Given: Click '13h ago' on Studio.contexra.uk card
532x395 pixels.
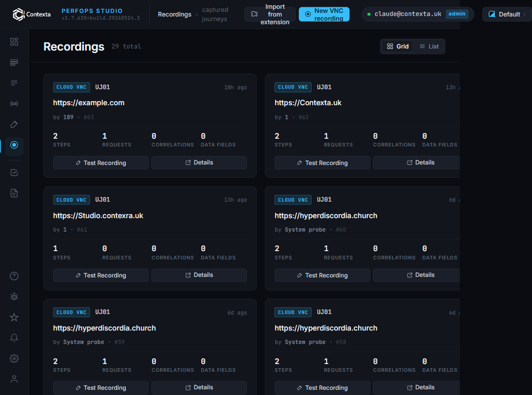Looking at the screenshot, I should tap(235, 200).
